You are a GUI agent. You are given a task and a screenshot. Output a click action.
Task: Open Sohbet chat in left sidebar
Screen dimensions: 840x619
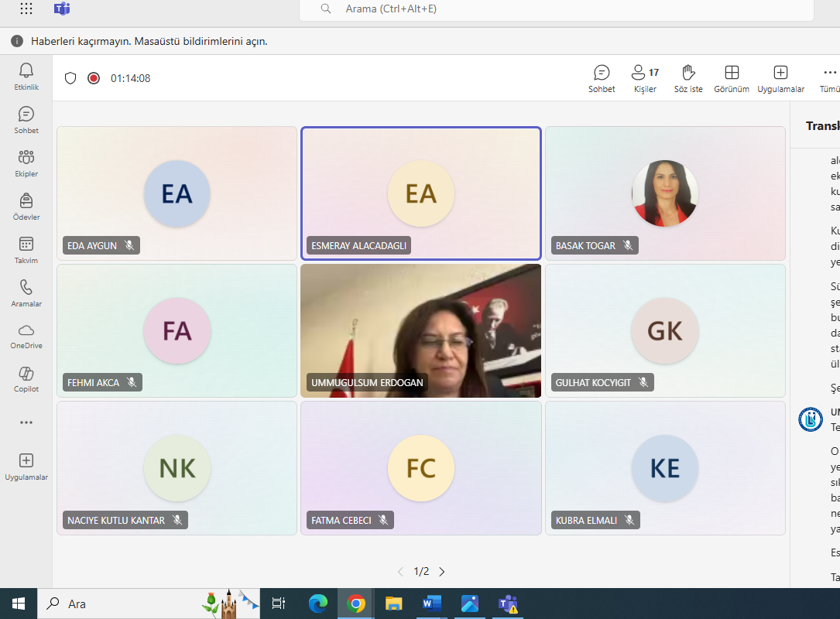[26, 120]
